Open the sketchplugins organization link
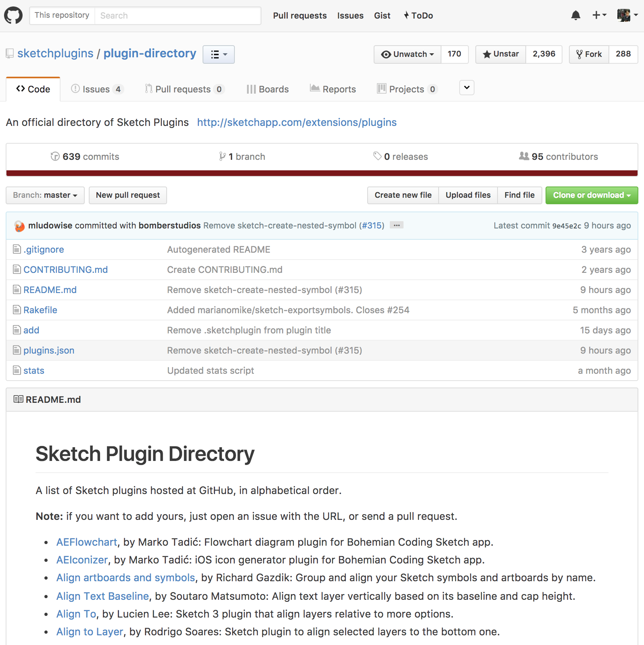Screen dimensions: 644x645 point(55,53)
